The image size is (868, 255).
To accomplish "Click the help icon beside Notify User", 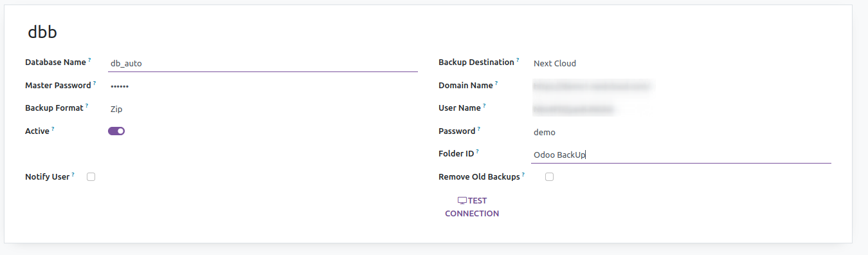I will tap(73, 174).
